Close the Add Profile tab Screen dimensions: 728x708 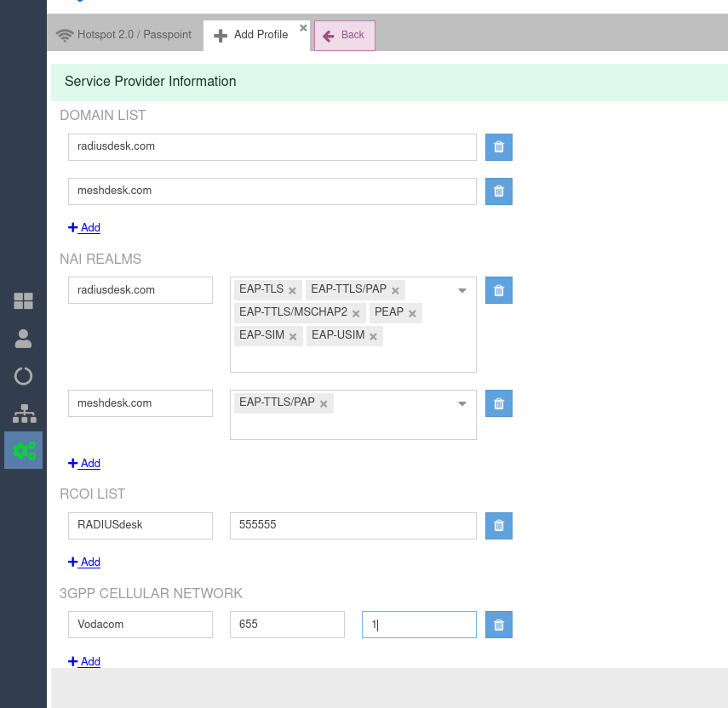tap(303, 27)
